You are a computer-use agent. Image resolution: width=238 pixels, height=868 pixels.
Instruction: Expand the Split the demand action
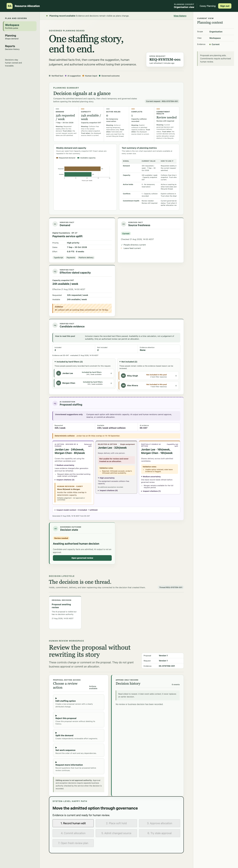pos(79,735)
